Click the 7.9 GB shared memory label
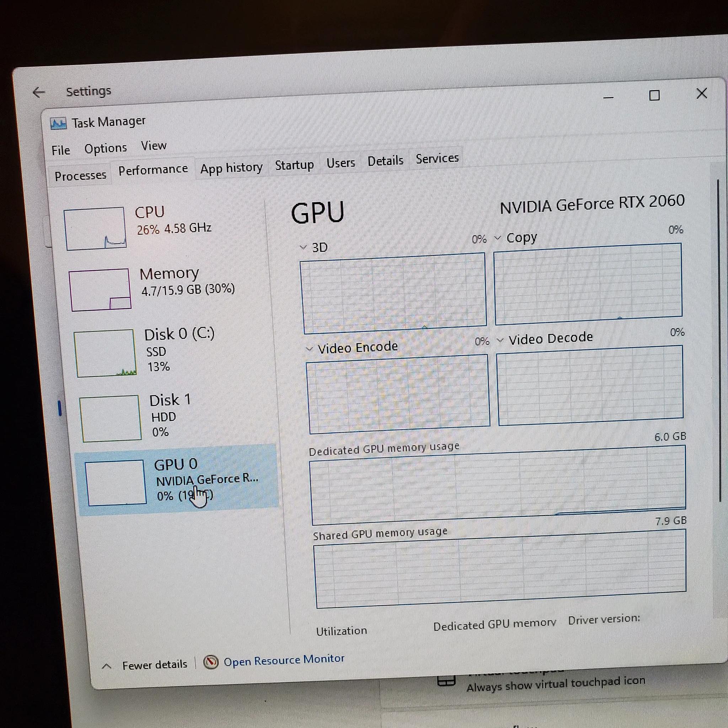Viewport: 728px width, 728px height. click(671, 521)
